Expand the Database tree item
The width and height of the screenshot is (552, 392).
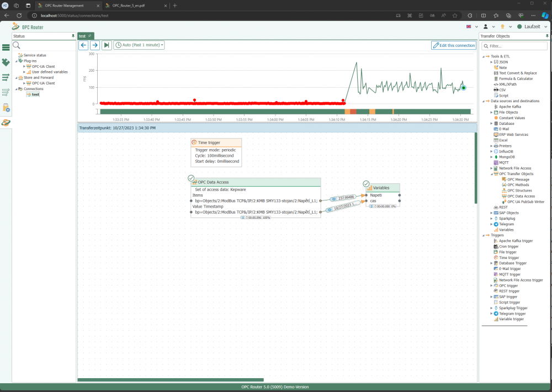click(x=491, y=124)
